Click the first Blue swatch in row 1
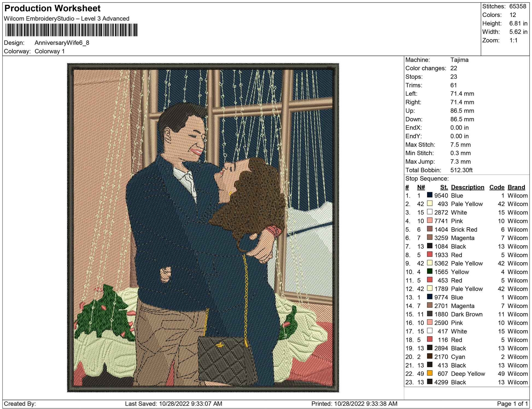The height and width of the screenshot is (409, 532). point(429,195)
